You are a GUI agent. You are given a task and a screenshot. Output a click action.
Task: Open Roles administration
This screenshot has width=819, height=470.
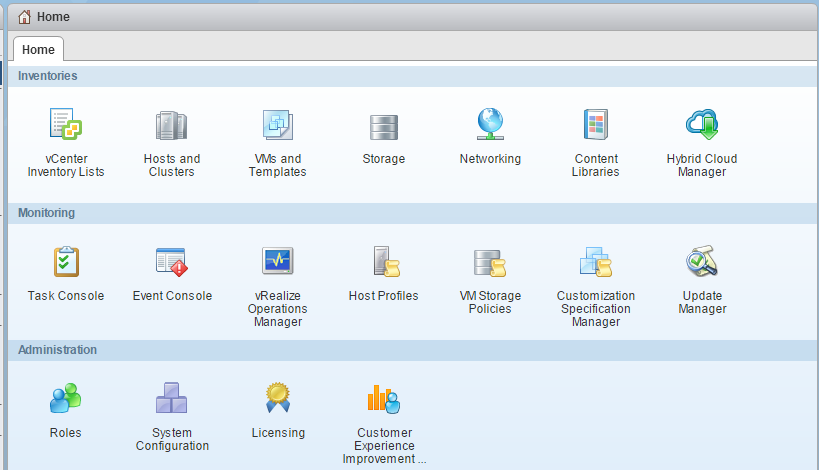pos(66,399)
